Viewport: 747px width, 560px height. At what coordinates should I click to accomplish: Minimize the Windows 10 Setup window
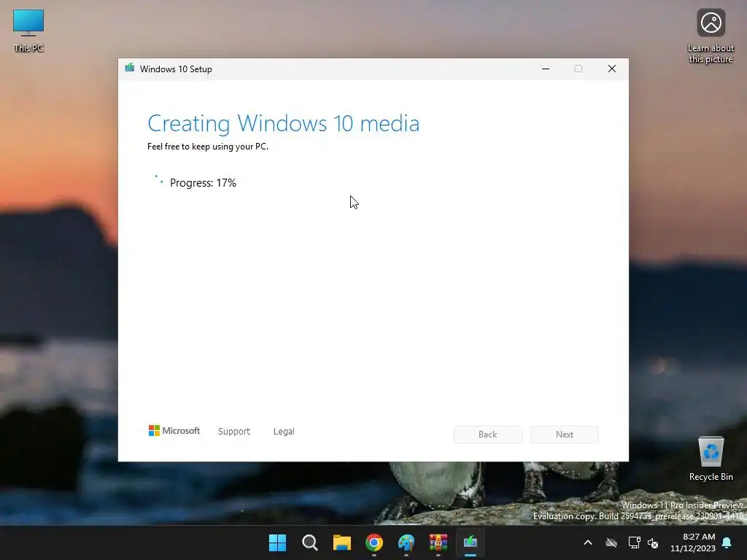tap(546, 69)
